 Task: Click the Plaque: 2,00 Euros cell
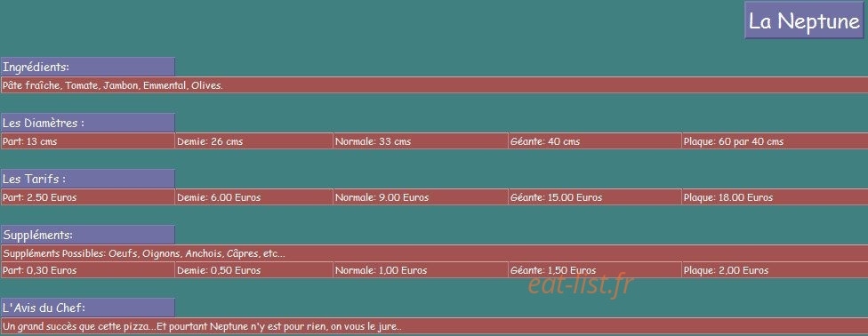(x=775, y=270)
